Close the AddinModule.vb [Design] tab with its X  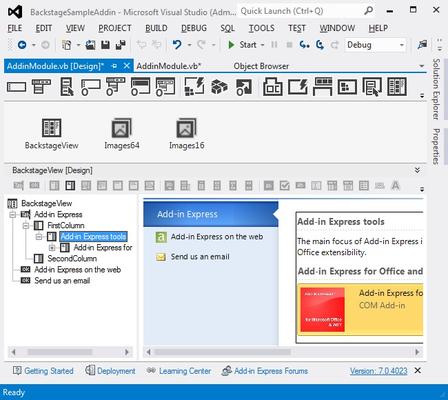(x=127, y=66)
